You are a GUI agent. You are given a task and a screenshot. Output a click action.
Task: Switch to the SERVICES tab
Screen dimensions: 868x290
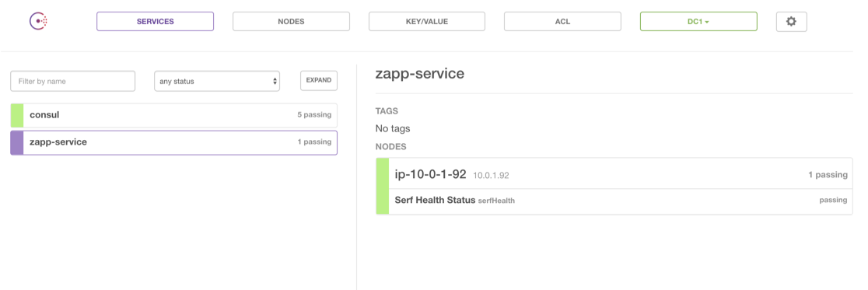pyautogui.click(x=155, y=22)
